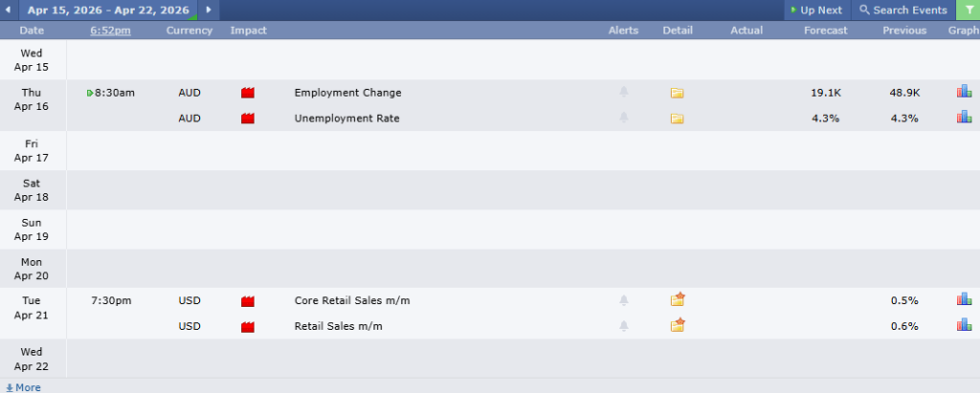This screenshot has width=980, height=393.
Task: Click the Sat Apr 18 date cell
Action: 32,190
